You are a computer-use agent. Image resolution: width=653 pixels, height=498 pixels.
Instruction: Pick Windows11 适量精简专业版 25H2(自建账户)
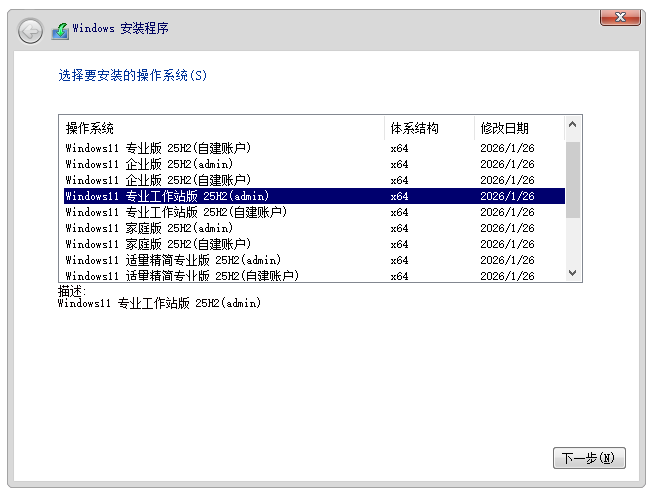(182, 276)
